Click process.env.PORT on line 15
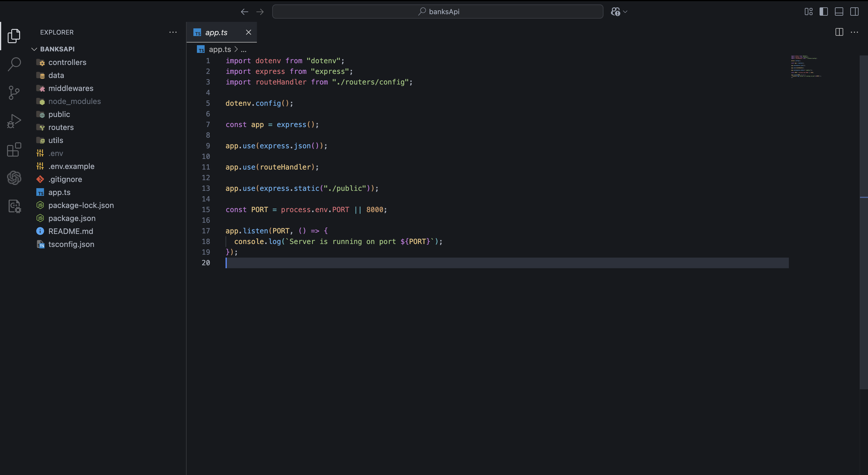868x475 pixels. click(x=315, y=209)
